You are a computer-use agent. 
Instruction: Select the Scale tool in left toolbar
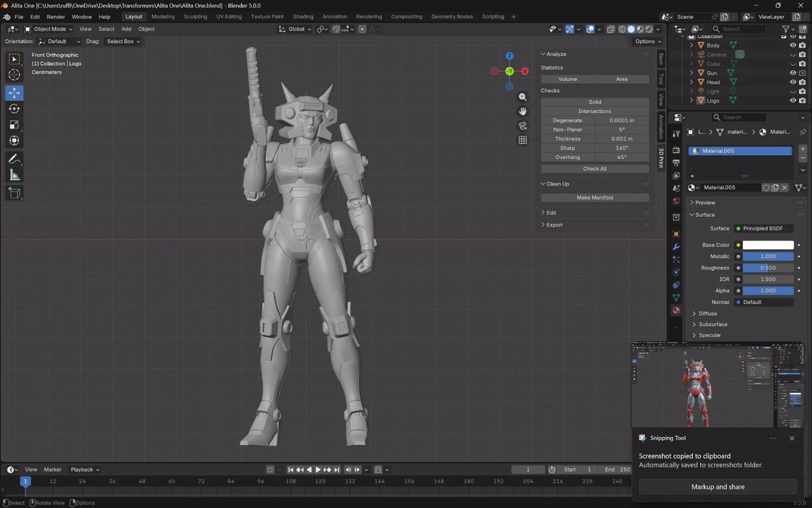pos(14,125)
